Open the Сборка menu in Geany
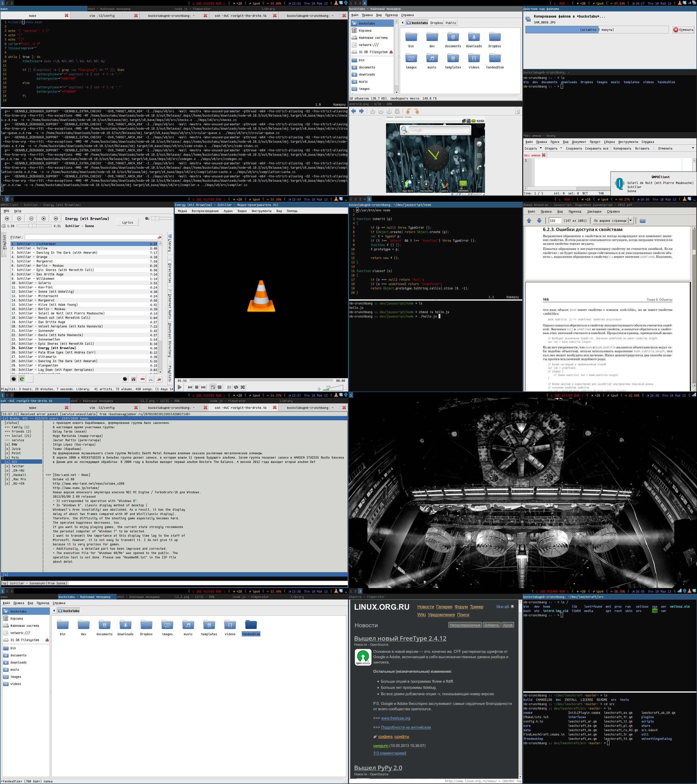Image resolution: width=697 pixels, height=784 pixels. [x=609, y=142]
